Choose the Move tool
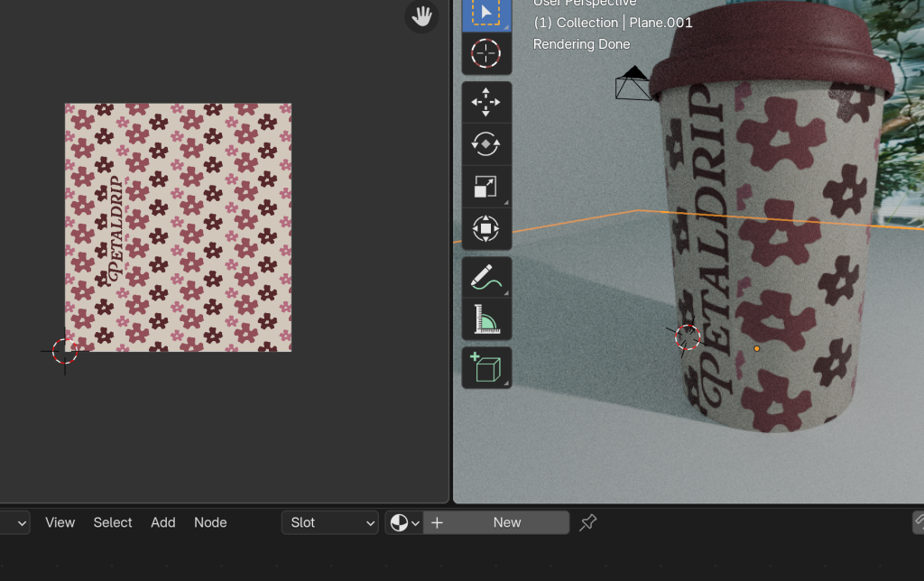This screenshot has width=924, height=581. [486, 102]
